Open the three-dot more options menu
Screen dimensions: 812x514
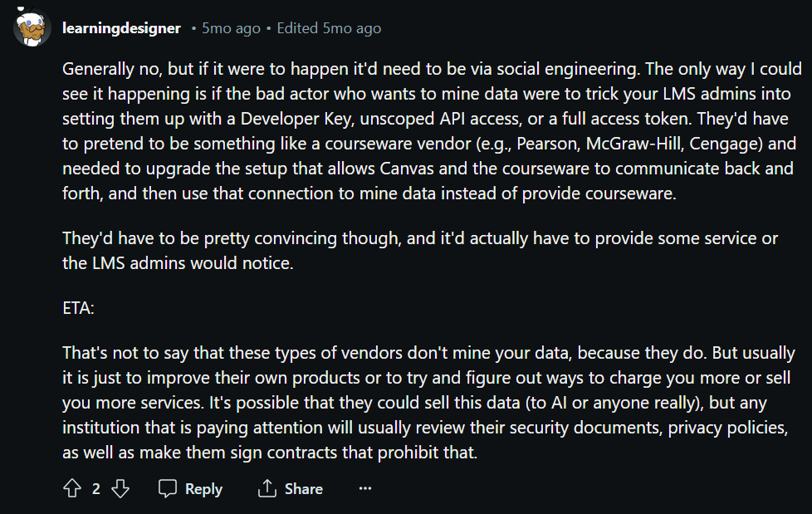click(x=365, y=488)
